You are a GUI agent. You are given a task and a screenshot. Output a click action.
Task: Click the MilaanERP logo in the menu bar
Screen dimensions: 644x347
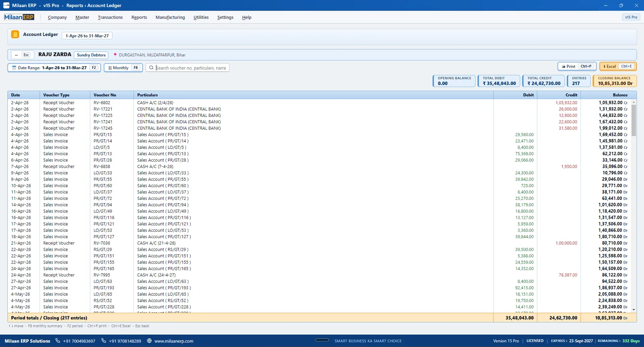point(19,17)
